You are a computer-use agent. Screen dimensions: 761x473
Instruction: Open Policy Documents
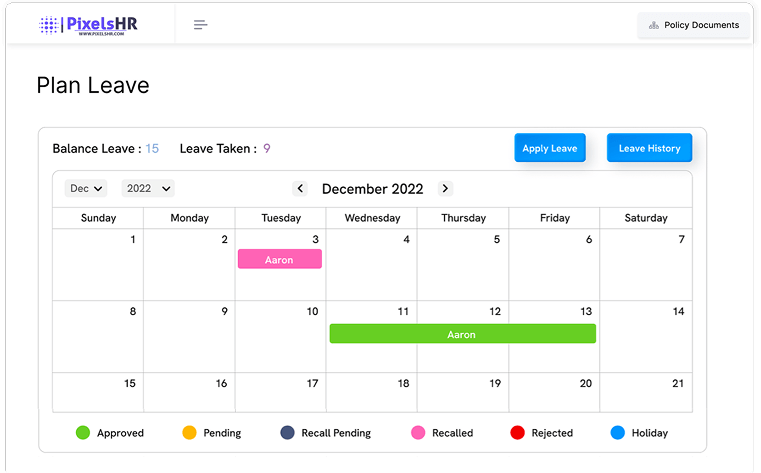tap(693, 25)
